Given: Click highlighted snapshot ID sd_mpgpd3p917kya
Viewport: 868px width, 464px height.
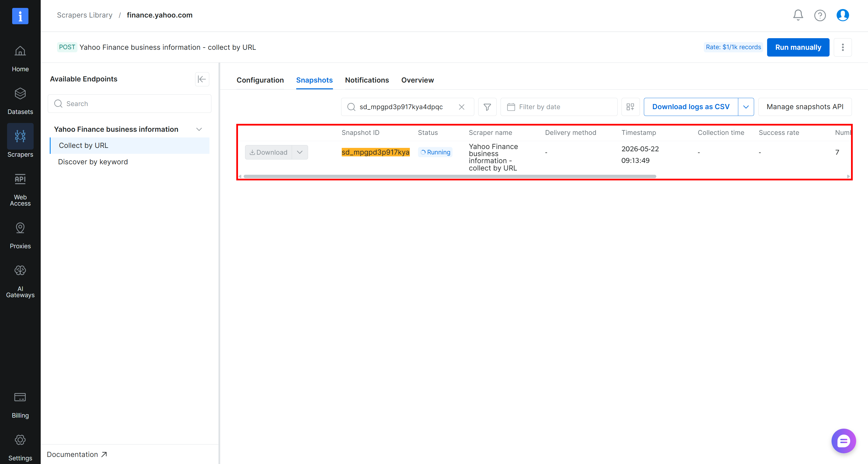Looking at the screenshot, I should pyautogui.click(x=375, y=152).
